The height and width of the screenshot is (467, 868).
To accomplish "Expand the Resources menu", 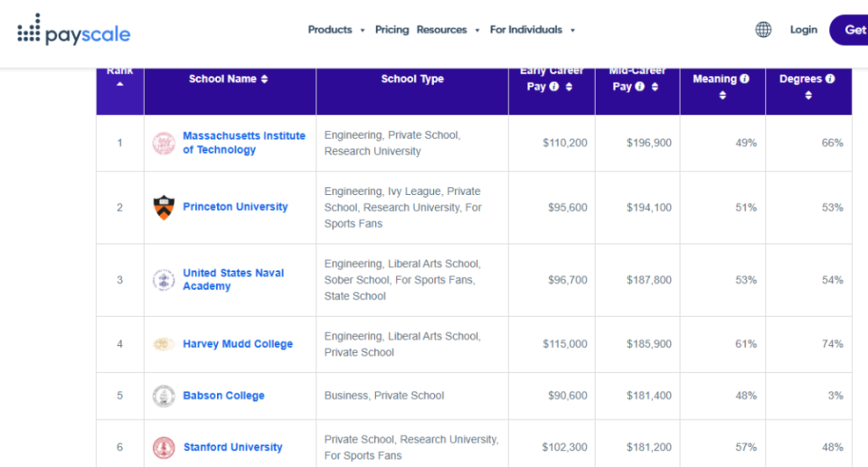I will [448, 30].
